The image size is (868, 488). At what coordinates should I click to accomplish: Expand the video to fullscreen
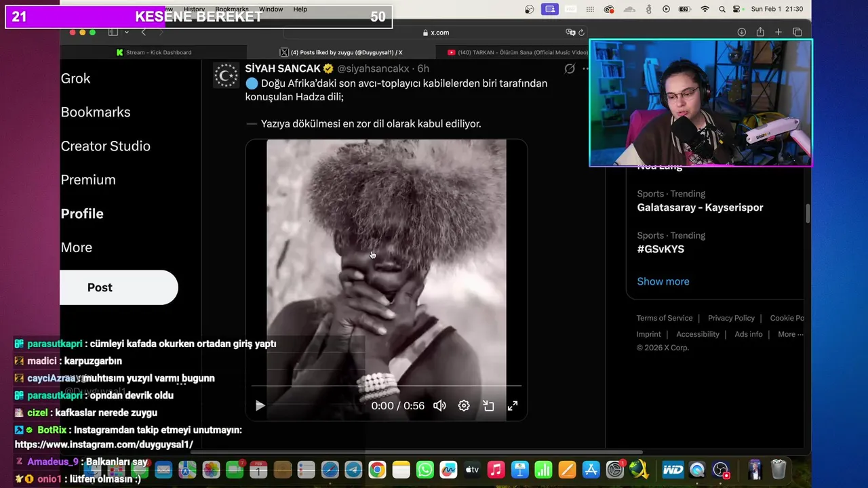click(x=513, y=405)
